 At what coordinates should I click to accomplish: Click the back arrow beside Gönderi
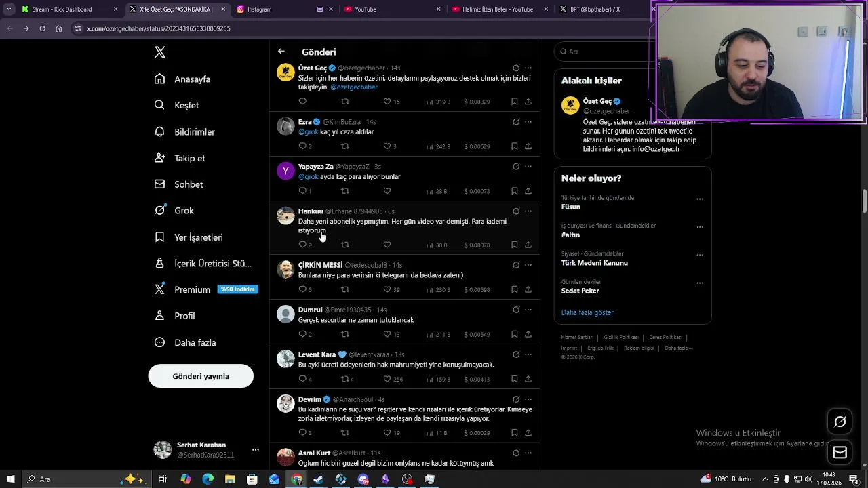(x=281, y=52)
